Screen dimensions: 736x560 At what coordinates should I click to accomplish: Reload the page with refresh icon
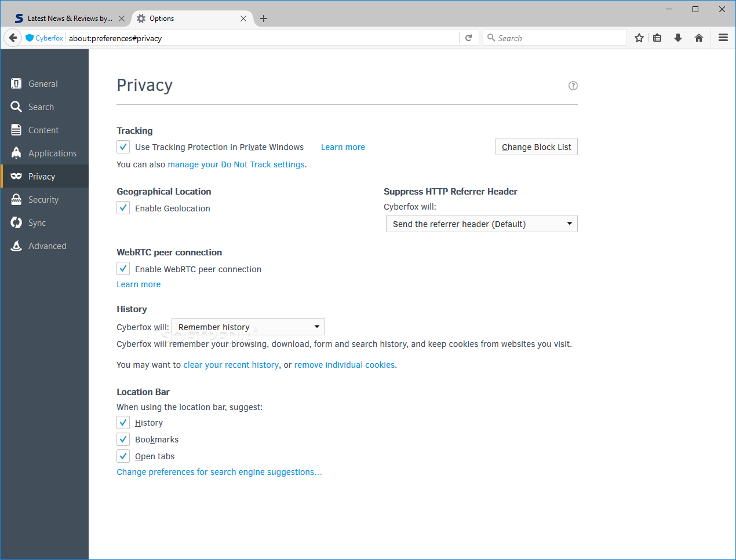(x=468, y=38)
